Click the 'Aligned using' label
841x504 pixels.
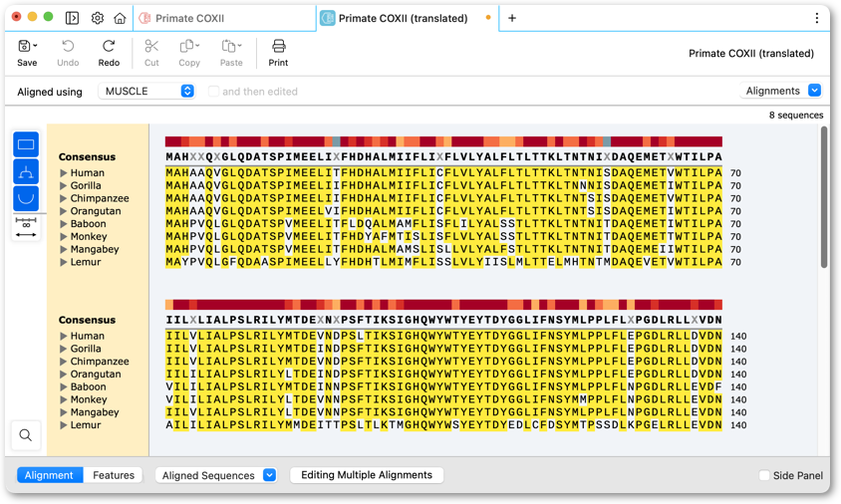click(x=50, y=92)
